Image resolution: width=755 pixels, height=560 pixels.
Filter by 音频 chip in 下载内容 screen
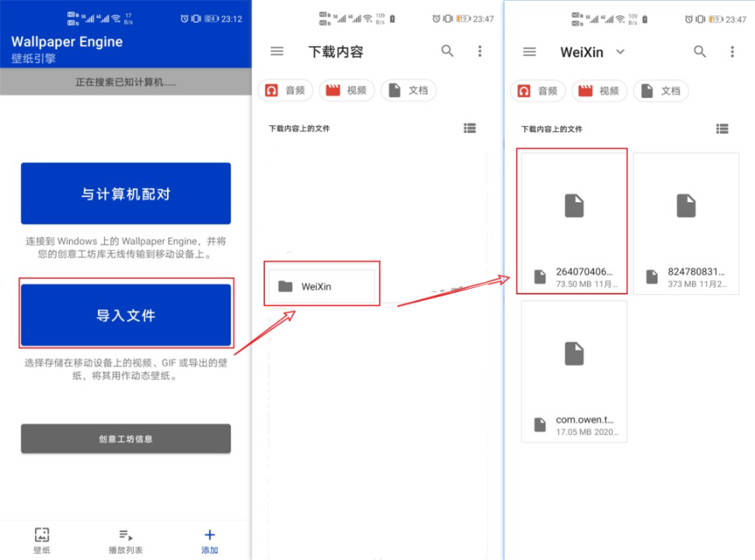pos(285,90)
